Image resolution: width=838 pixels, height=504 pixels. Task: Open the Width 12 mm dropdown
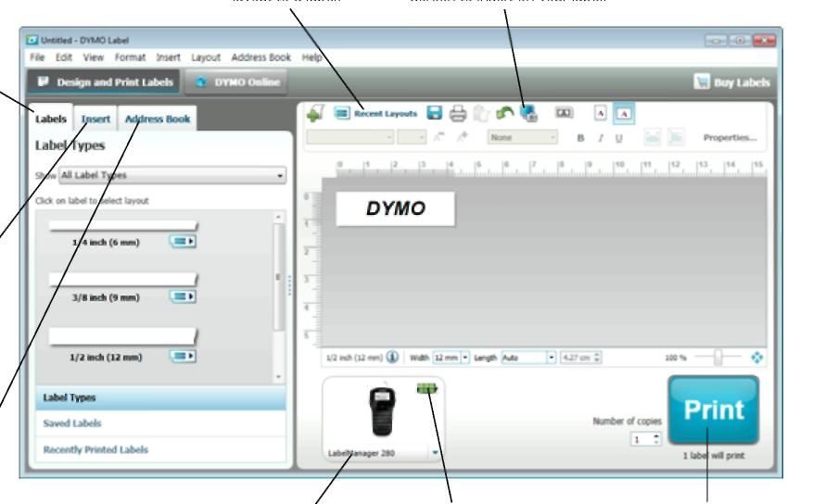coord(451,358)
